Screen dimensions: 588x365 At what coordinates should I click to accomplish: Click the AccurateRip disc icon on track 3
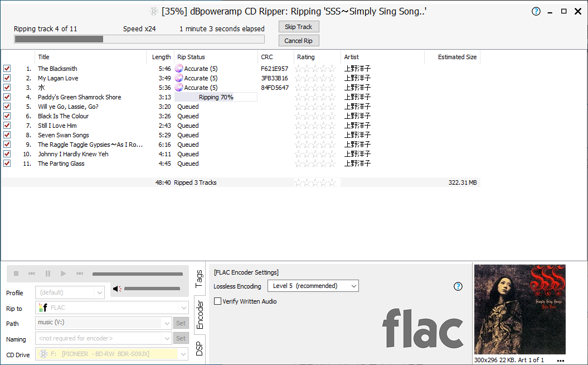179,87
